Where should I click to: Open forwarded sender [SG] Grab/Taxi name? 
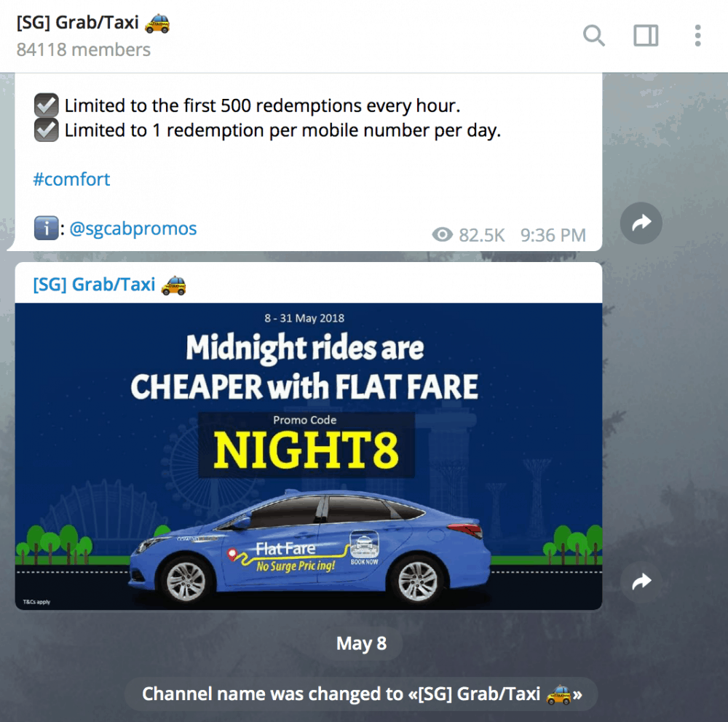click(94, 285)
